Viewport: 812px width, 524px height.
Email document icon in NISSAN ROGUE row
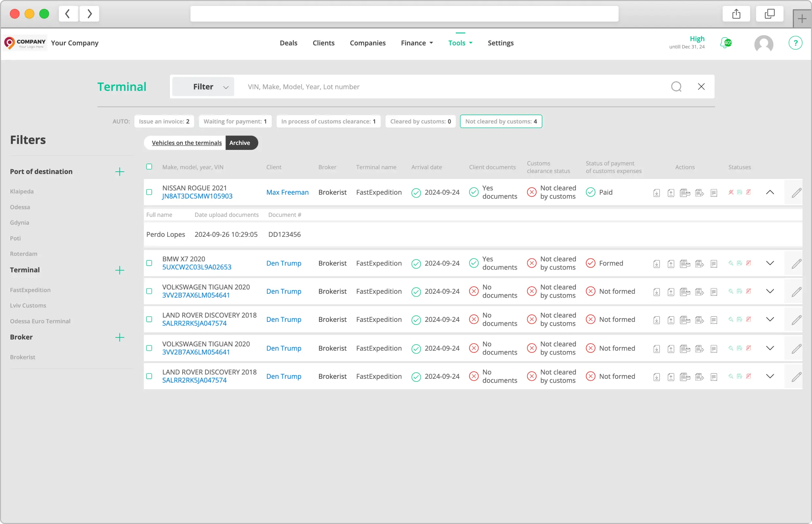click(x=685, y=193)
